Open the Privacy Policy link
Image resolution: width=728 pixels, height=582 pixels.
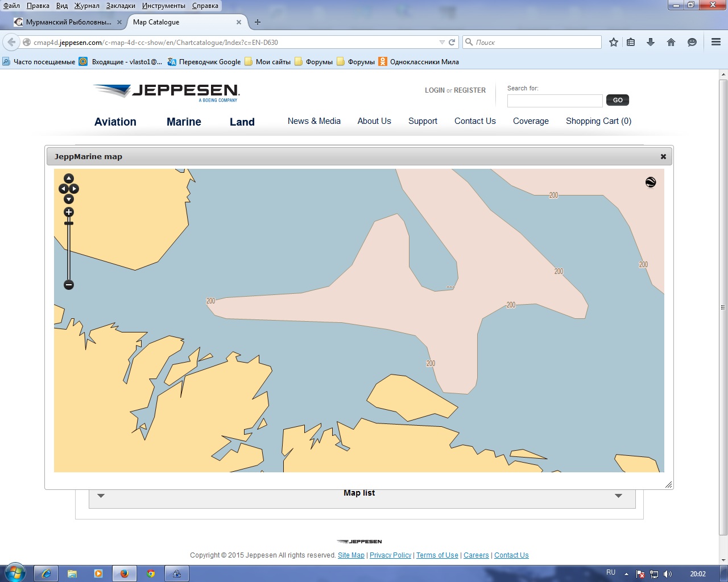coord(390,555)
